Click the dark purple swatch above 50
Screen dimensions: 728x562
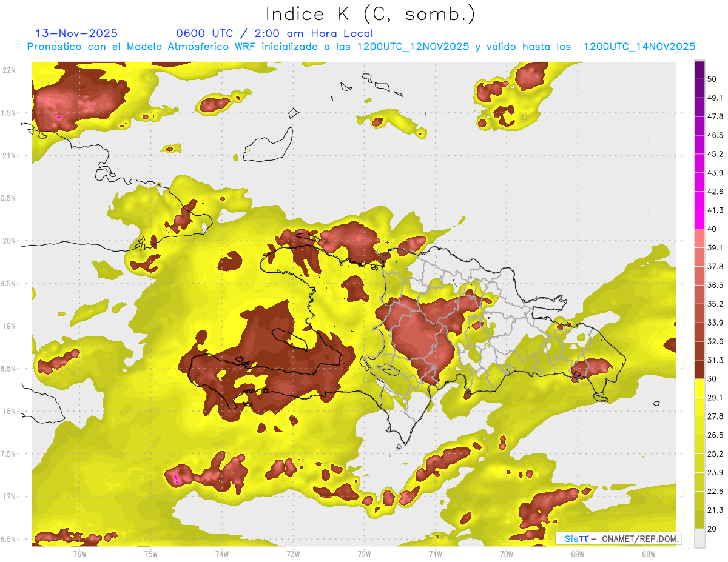699,70
